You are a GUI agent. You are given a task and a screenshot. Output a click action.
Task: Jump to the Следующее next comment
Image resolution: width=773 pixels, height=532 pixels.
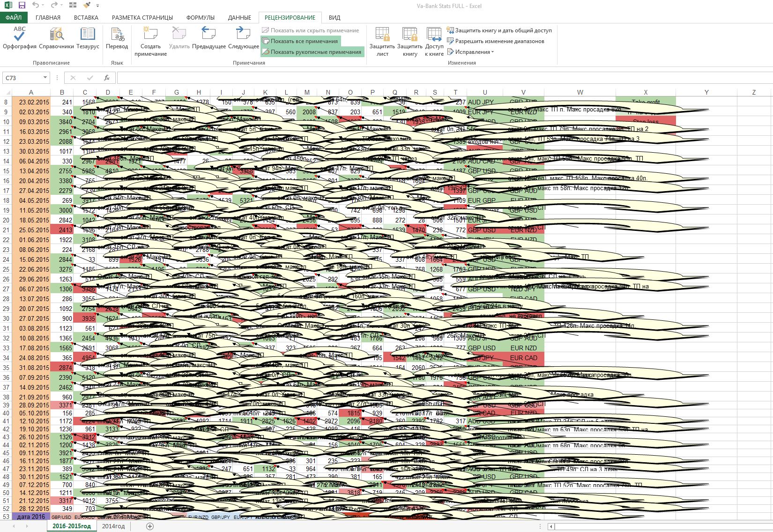(x=244, y=38)
